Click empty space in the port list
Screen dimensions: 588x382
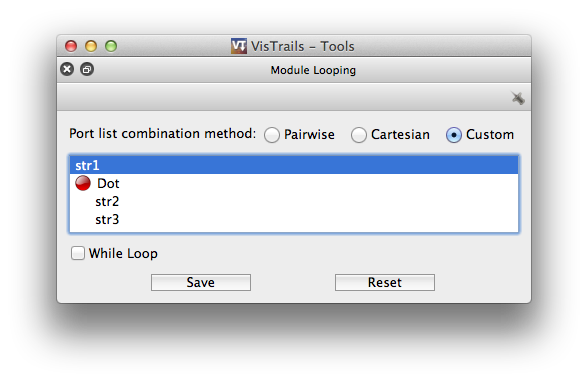(x=319, y=210)
